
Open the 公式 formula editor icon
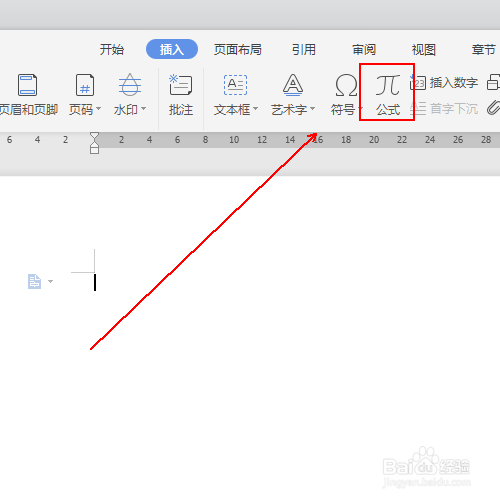click(x=387, y=85)
